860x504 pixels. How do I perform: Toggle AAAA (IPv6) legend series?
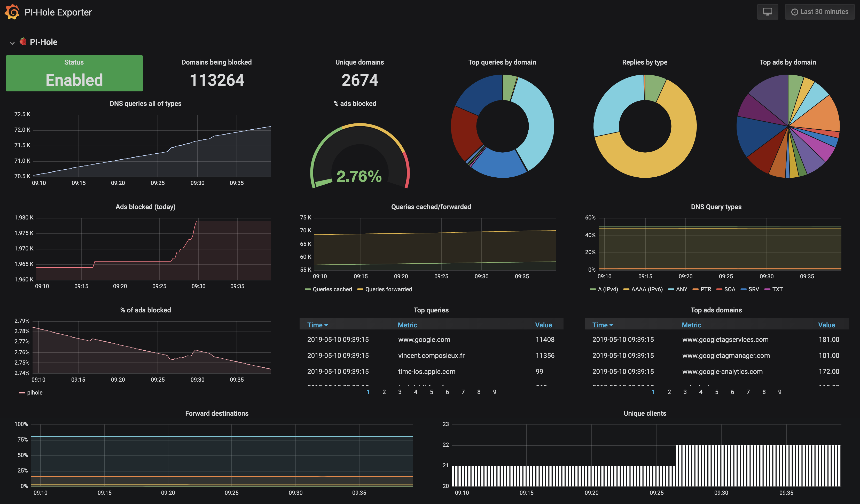point(647,289)
